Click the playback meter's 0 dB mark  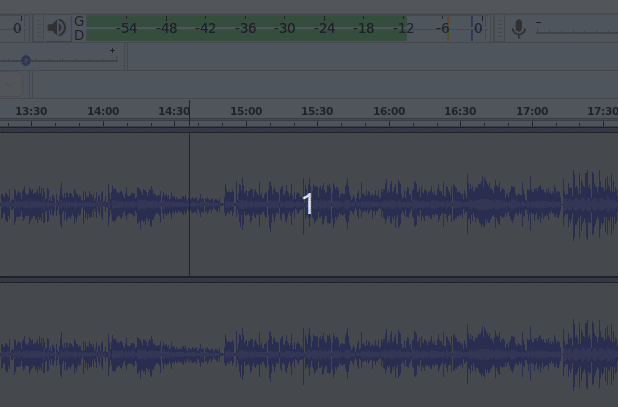478,28
